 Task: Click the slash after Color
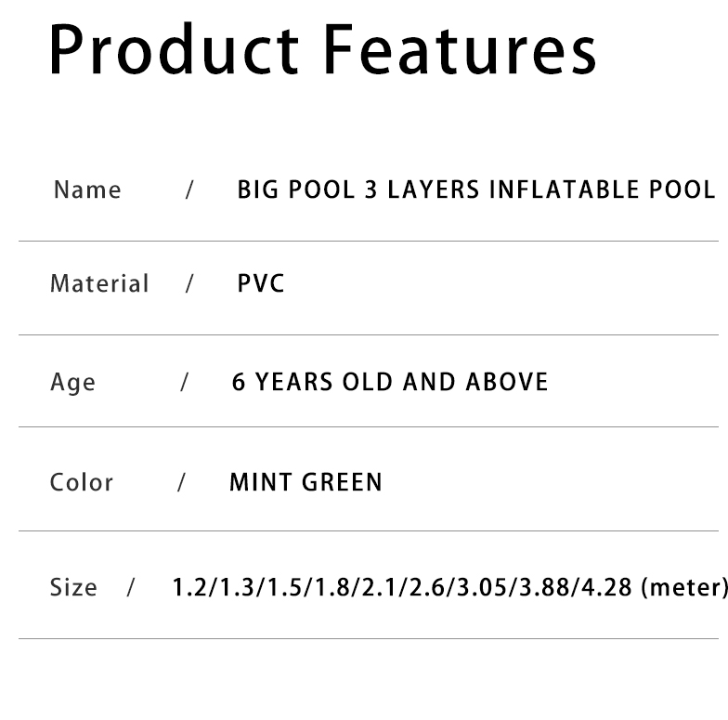pyautogui.click(x=182, y=482)
